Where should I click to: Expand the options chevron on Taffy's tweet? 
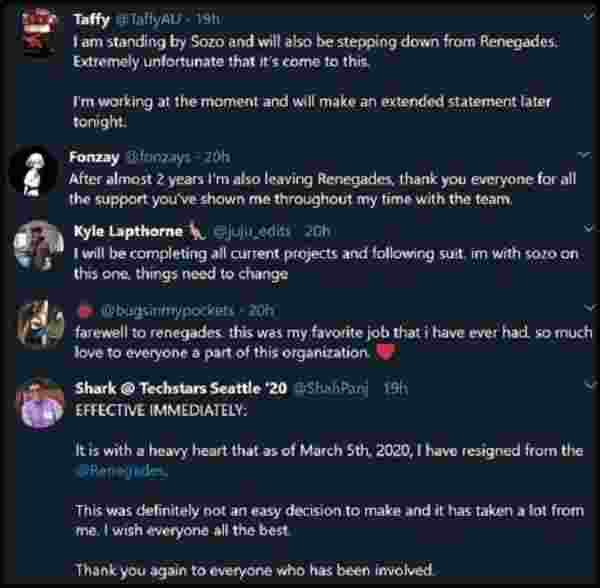click(588, 17)
